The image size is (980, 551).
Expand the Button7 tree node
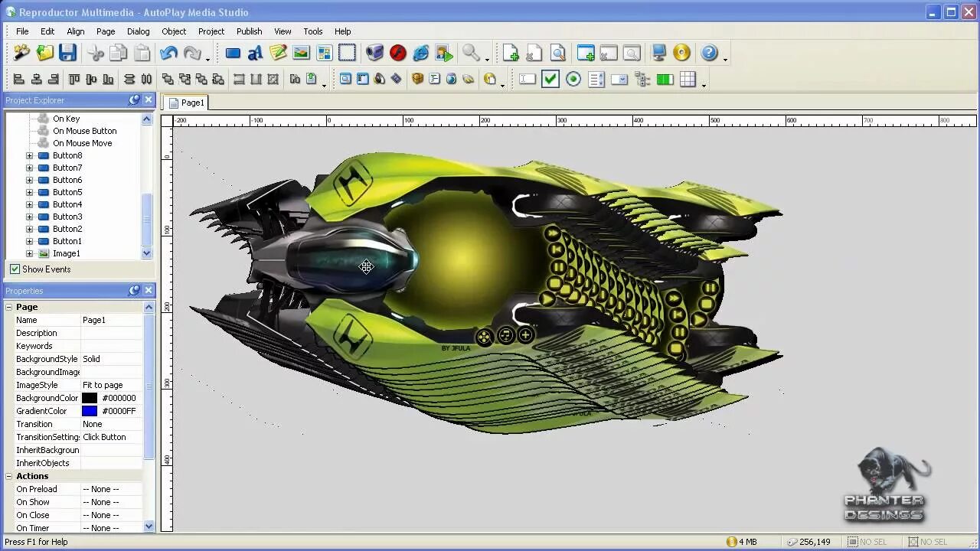[x=30, y=168]
